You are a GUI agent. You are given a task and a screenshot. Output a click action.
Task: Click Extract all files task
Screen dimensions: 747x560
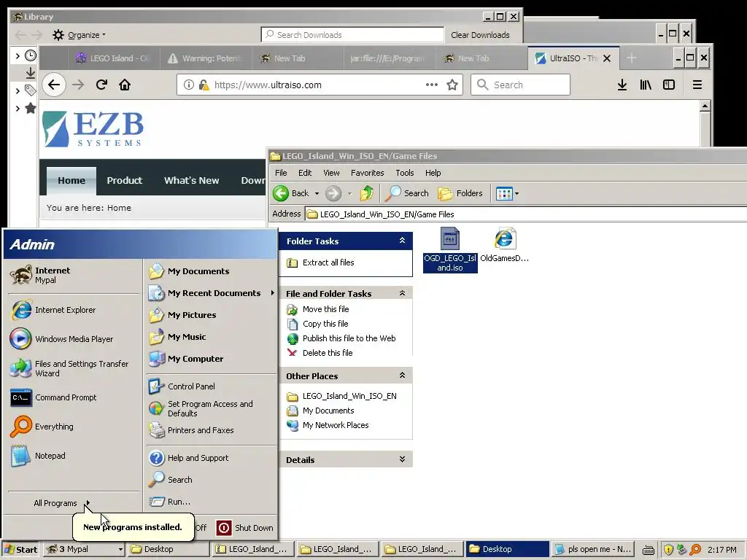point(328,262)
